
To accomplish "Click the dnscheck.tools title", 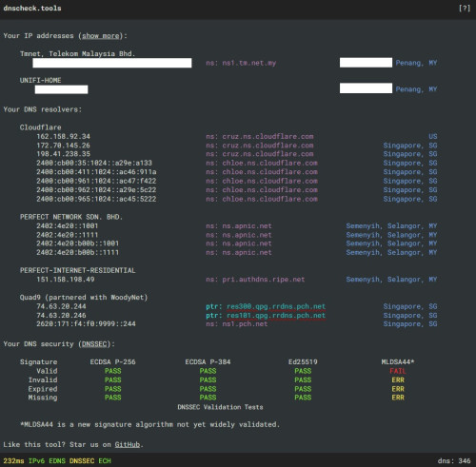I will coord(32,9).
